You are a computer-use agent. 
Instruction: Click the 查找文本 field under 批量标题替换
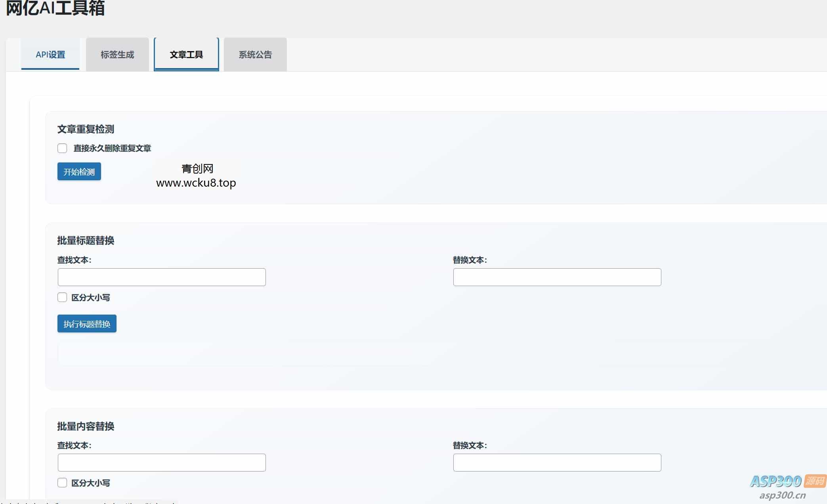click(x=161, y=277)
